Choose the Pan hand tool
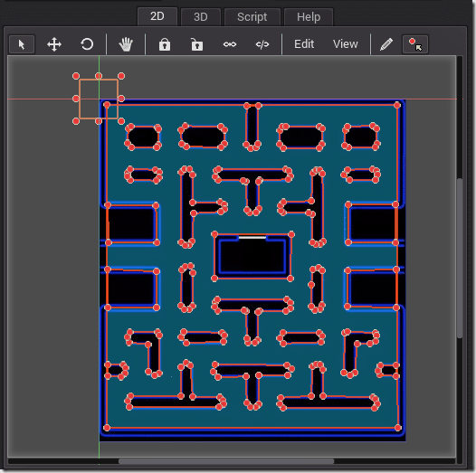This screenshot has width=476, height=473. [x=126, y=44]
